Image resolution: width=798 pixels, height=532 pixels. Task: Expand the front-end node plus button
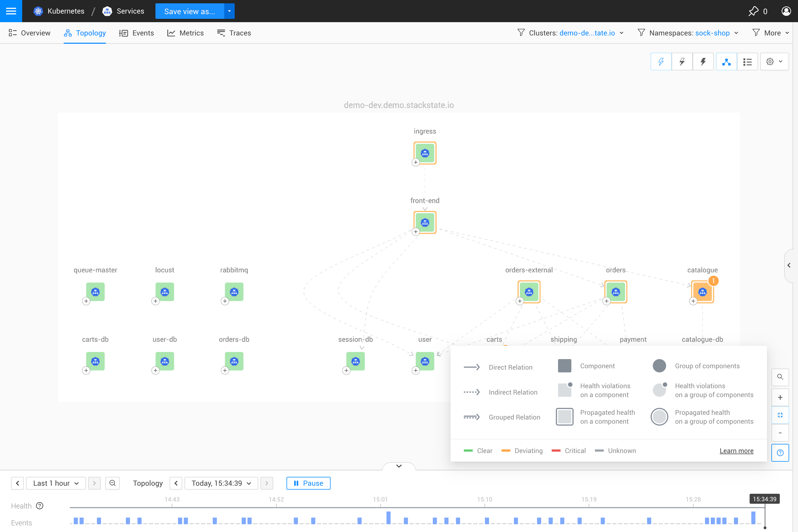416,232
